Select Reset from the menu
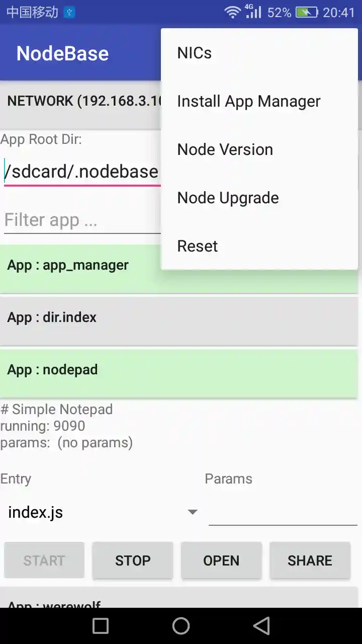The width and height of the screenshot is (362, 644). pos(198,246)
